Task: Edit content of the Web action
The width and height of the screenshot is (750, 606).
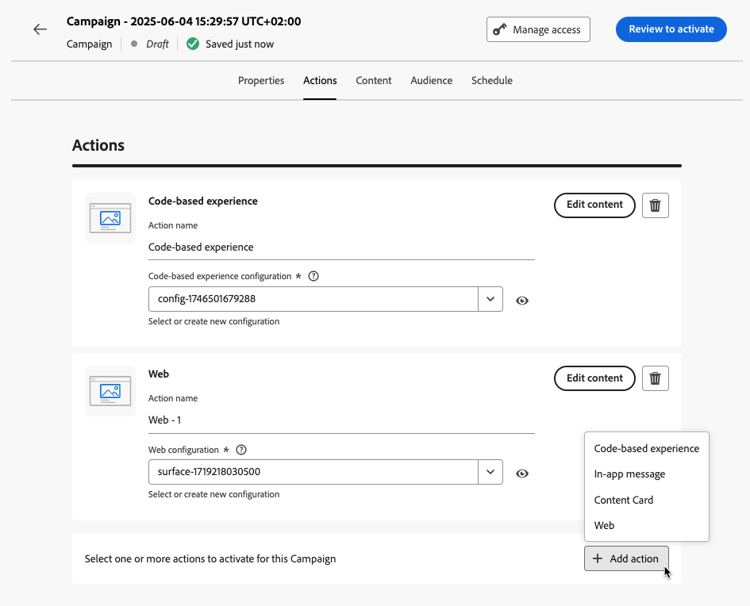Action: click(594, 378)
